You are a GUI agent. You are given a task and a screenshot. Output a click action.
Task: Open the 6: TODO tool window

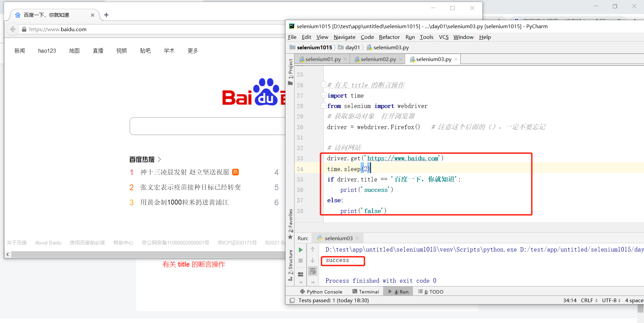click(431, 292)
